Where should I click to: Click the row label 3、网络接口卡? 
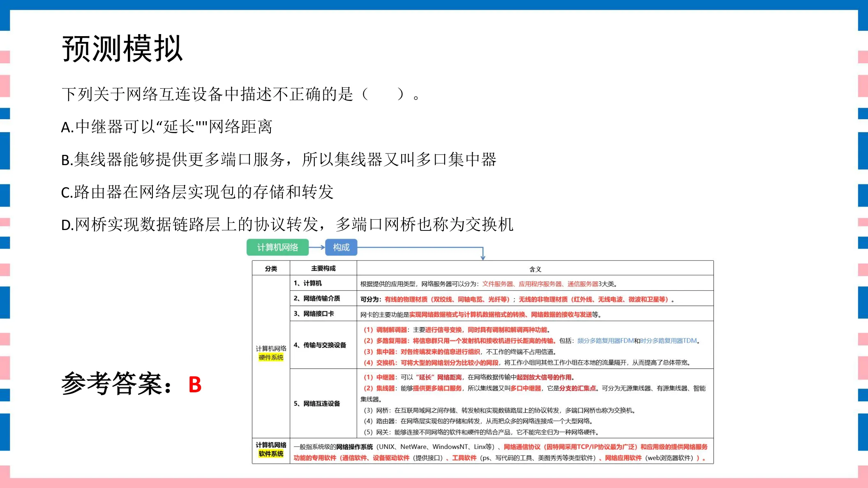pyautogui.click(x=314, y=313)
